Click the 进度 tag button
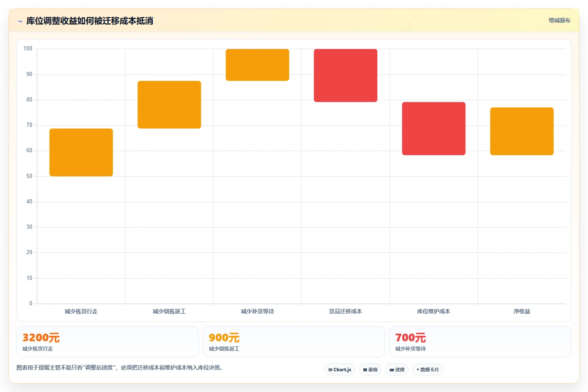 [x=397, y=370]
